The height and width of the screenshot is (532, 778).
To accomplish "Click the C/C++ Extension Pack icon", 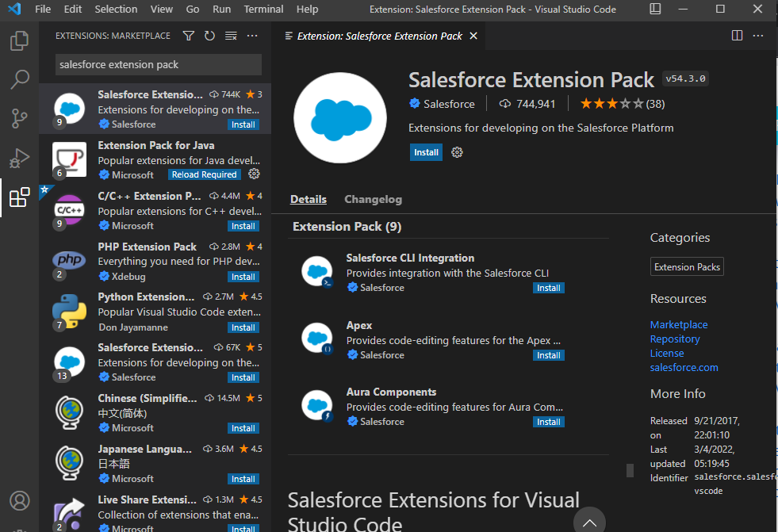I will 69,209.
